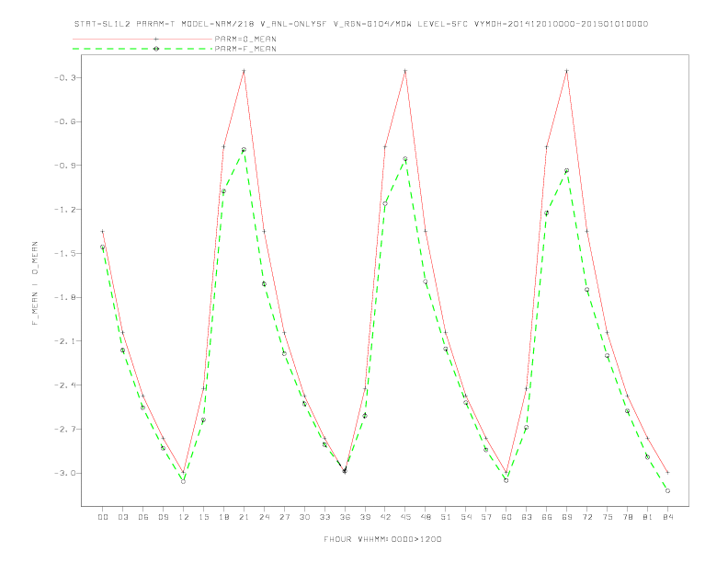This screenshot has height=563, width=728.
Task: Click the F_MEAN circle marker at hour 45
Action: 405,159
